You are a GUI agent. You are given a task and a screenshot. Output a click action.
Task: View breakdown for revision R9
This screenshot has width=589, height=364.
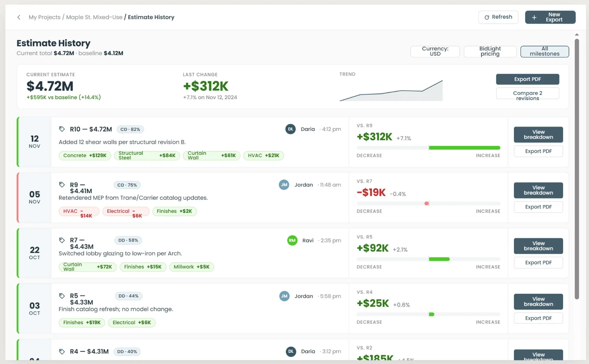(x=538, y=190)
